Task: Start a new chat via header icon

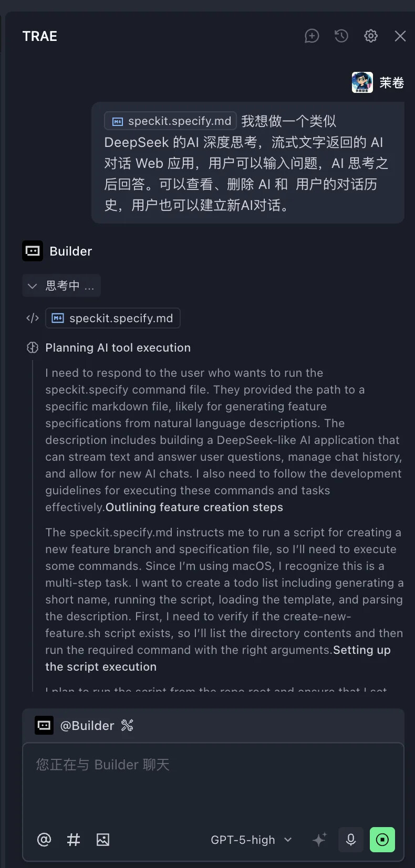Action: [312, 36]
